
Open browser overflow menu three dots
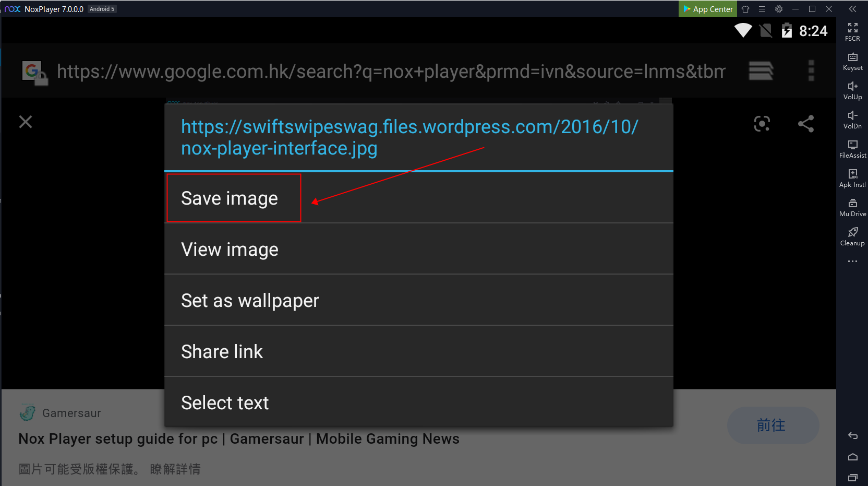click(x=811, y=70)
